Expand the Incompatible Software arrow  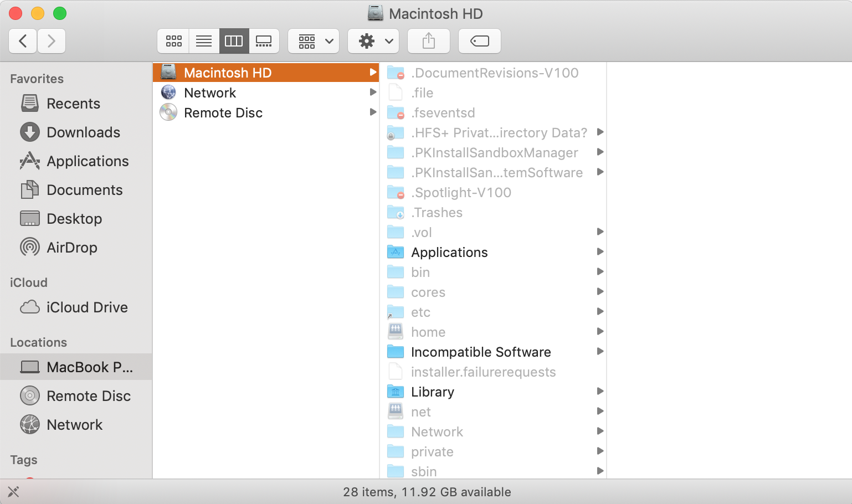click(x=600, y=351)
